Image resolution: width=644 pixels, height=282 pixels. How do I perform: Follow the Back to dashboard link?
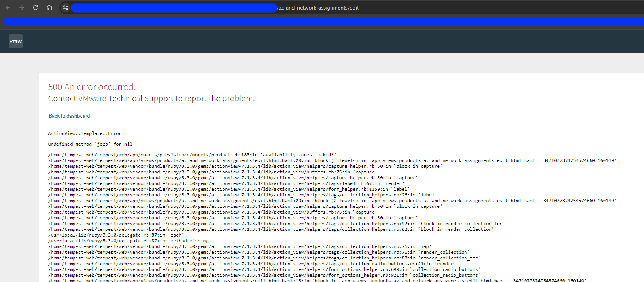point(69,116)
